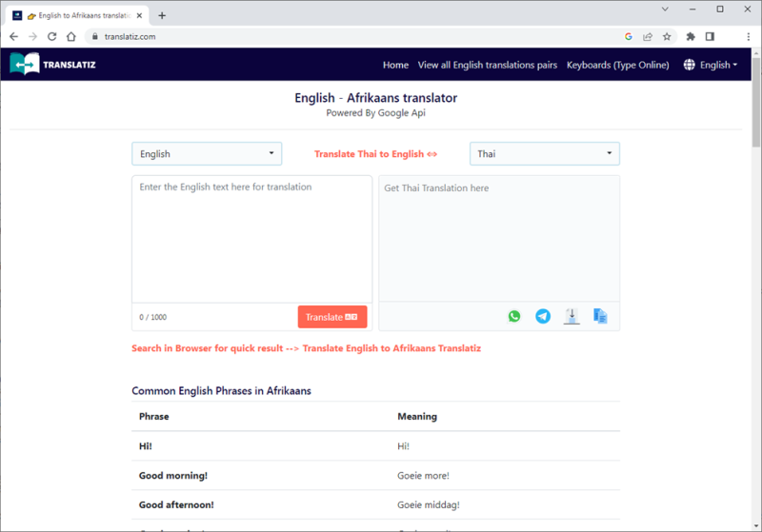Go to Home in navigation bar
This screenshot has height=532, width=762.
coord(395,65)
